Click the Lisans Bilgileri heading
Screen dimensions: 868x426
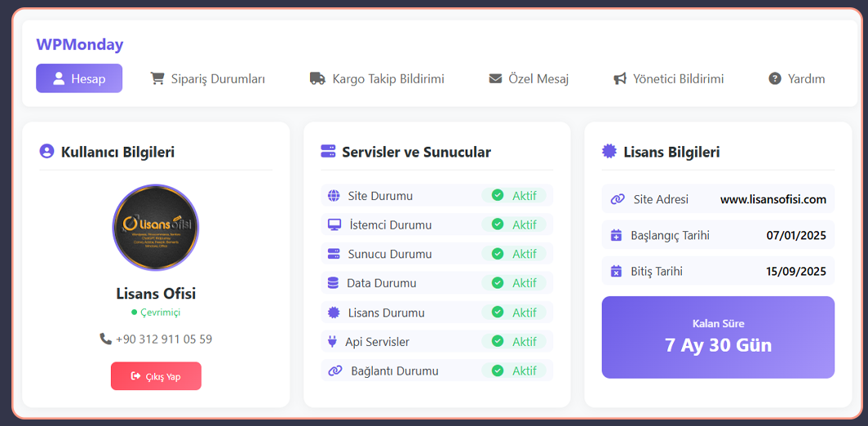point(671,152)
